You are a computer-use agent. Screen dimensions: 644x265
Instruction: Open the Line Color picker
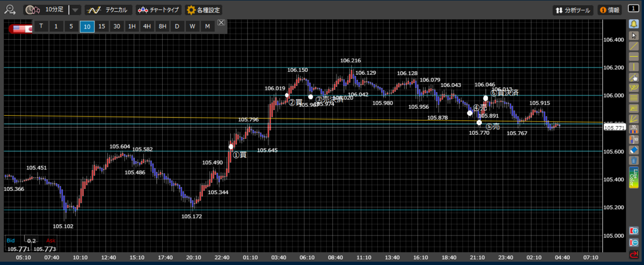click(x=634, y=177)
